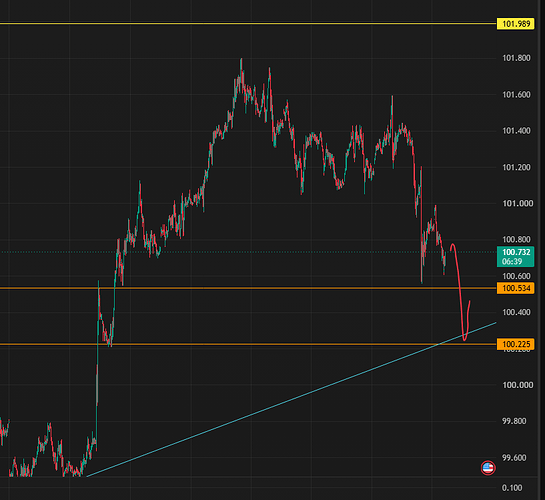Click the green 100.732 current price label

pyautogui.click(x=516, y=252)
